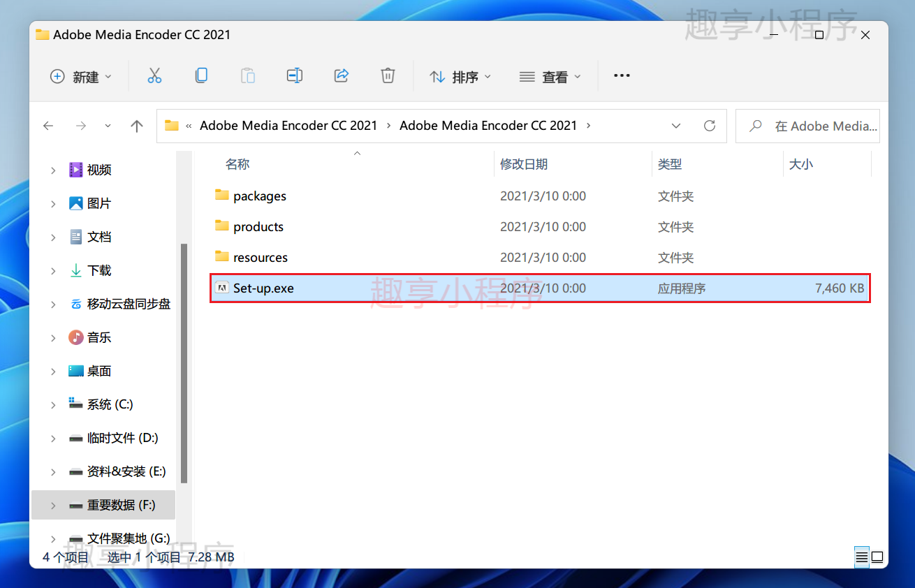Open 音乐 in navigation pane
The image size is (915, 588).
[99, 337]
